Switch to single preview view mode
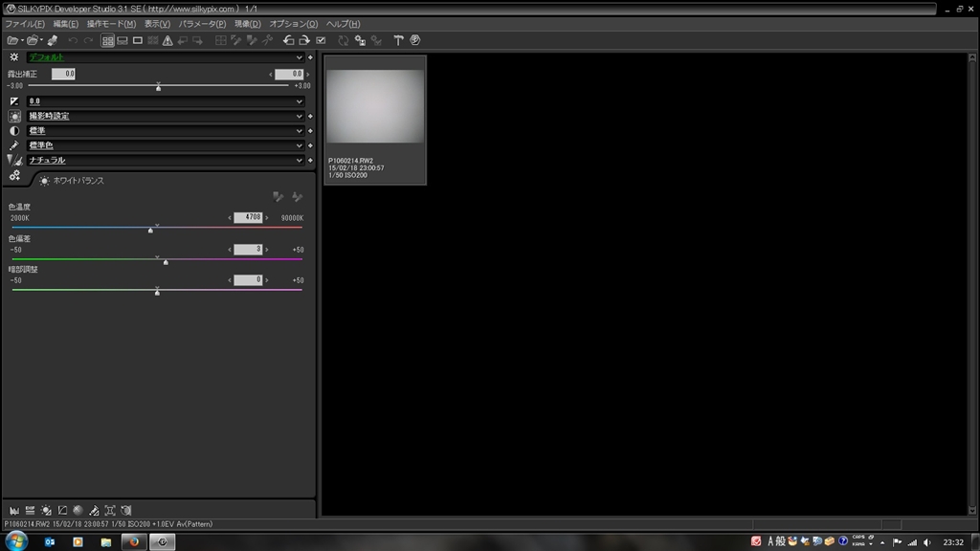Image resolution: width=980 pixels, height=551 pixels. point(138,40)
